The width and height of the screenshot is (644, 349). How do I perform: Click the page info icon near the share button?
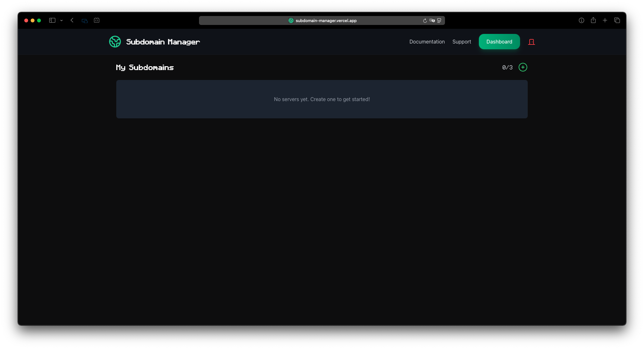click(581, 20)
